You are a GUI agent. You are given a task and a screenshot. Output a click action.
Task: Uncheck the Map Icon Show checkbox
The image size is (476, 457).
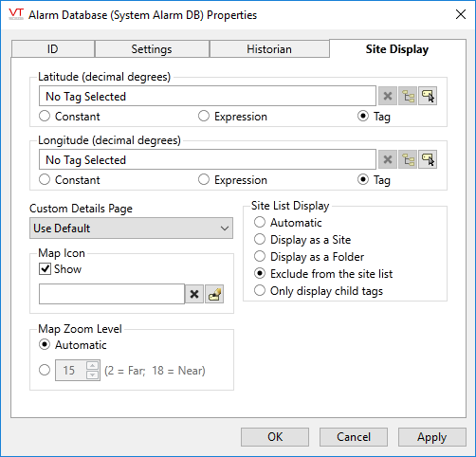(45, 269)
